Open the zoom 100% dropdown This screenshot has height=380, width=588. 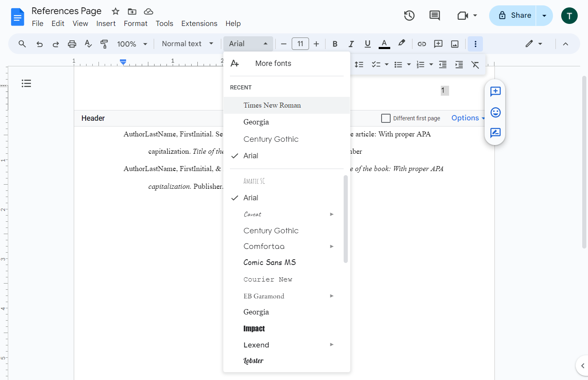132,44
